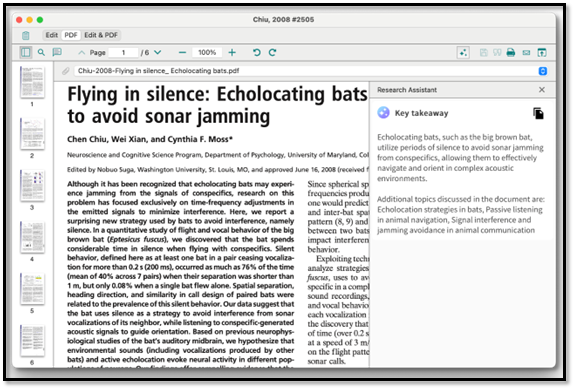Click the author line Chen Chiu, Wei Xian
Screen dimensions: 575x390
(x=150, y=139)
